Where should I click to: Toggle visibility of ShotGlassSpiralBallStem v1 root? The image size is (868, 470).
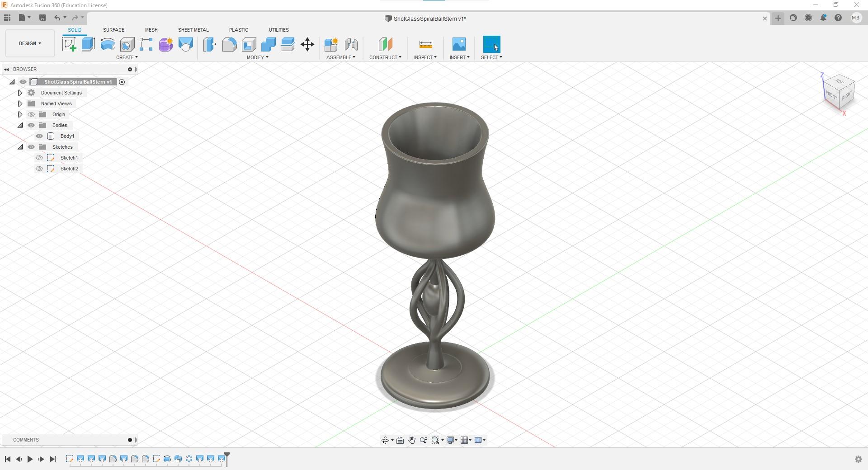[x=23, y=82]
